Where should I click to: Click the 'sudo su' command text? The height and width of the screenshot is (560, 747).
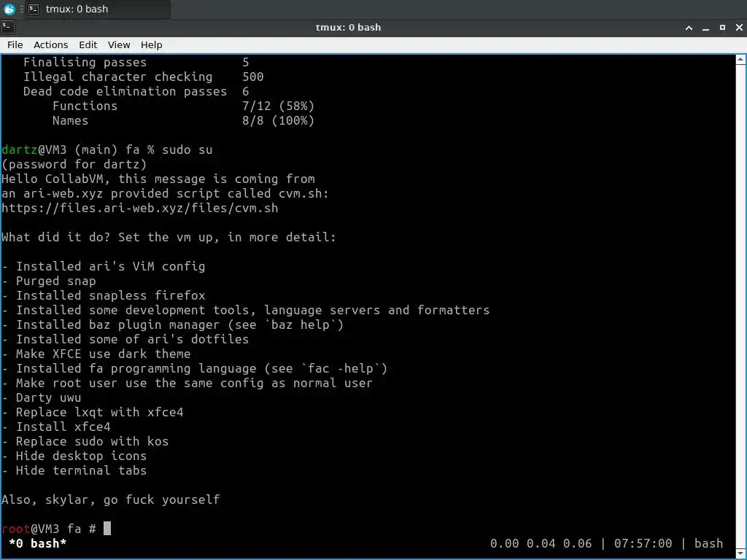(187, 149)
